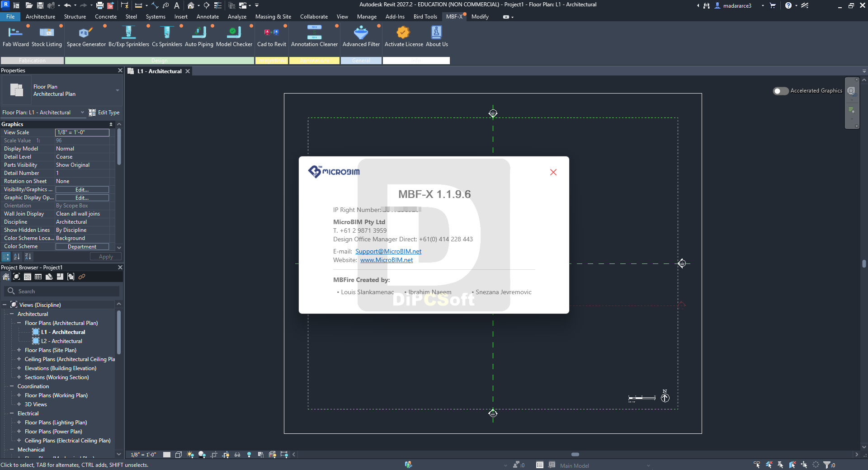Toggle Drag Elements on Selection in status bar
Image resolution: width=868 pixels, height=470 pixels.
(804, 465)
